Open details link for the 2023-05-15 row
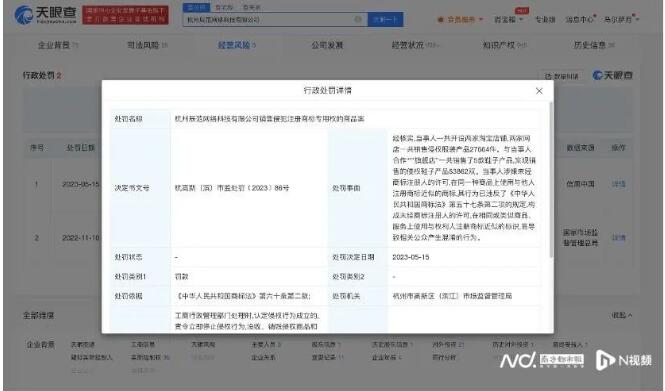The height and width of the screenshot is (391, 665). 619,184
